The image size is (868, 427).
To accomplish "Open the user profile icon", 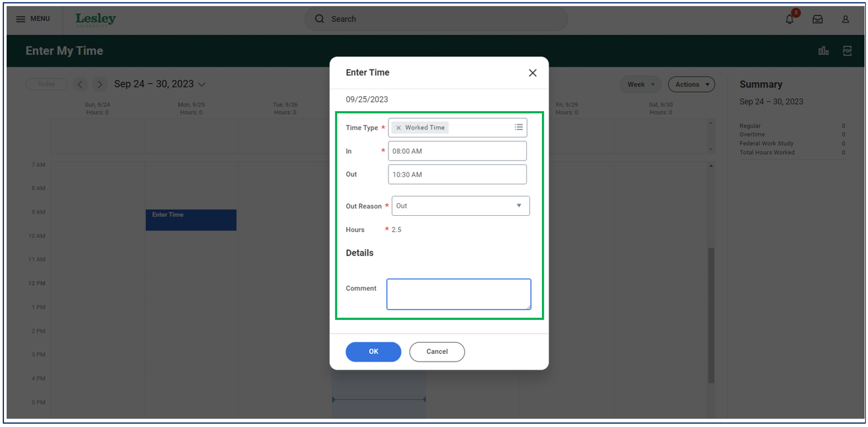I will pyautogui.click(x=846, y=19).
